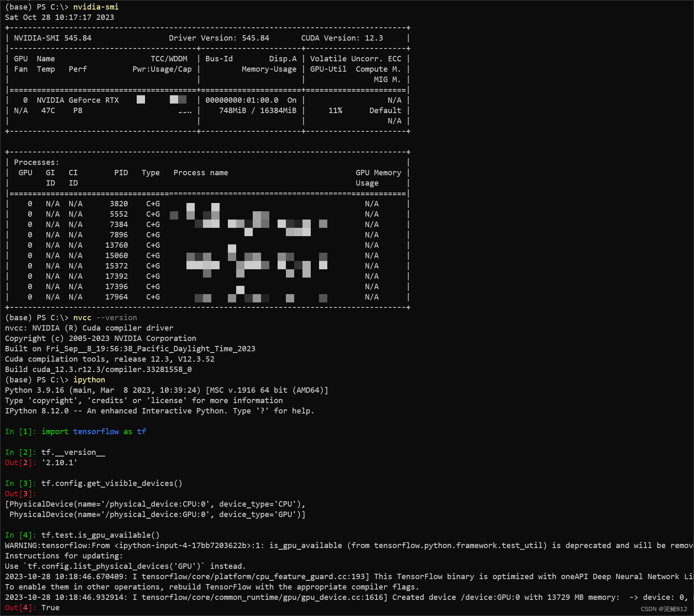Click the 'GPU-Util' column header
Image resolution: width=694 pixels, height=616 pixels.
click(328, 69)
